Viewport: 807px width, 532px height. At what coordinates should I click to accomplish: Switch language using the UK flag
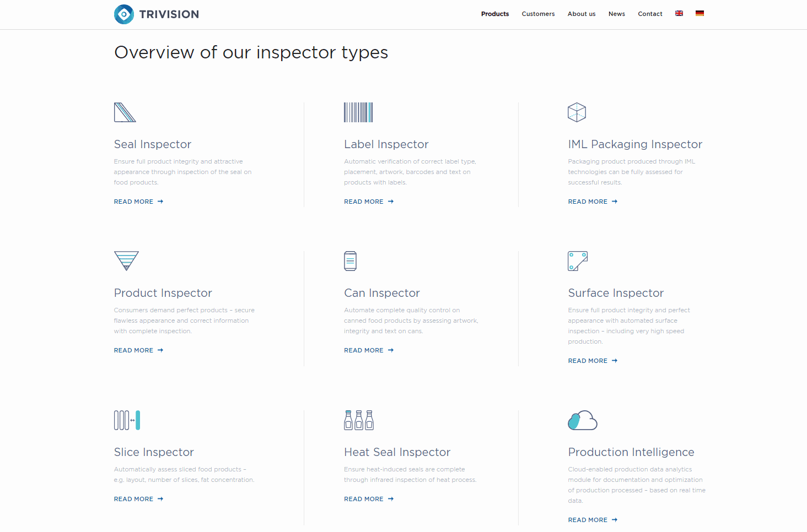click(679, 13)
